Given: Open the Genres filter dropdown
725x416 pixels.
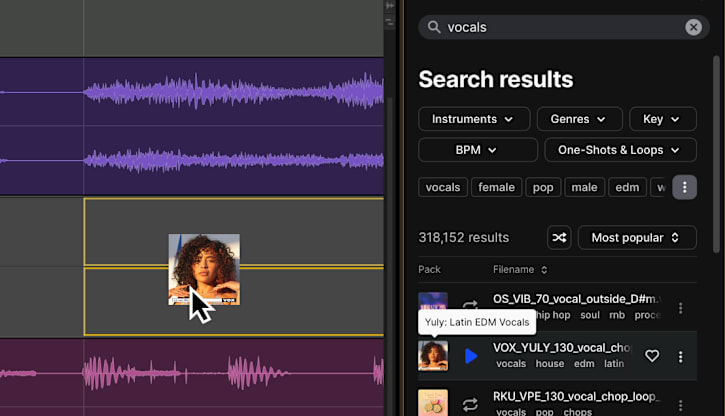Looking at the screenshot, I should tap(578, 119).
